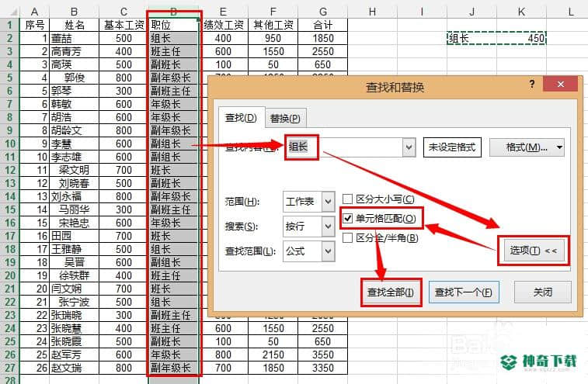Click 副班主任 in row 15

[174, 209]
